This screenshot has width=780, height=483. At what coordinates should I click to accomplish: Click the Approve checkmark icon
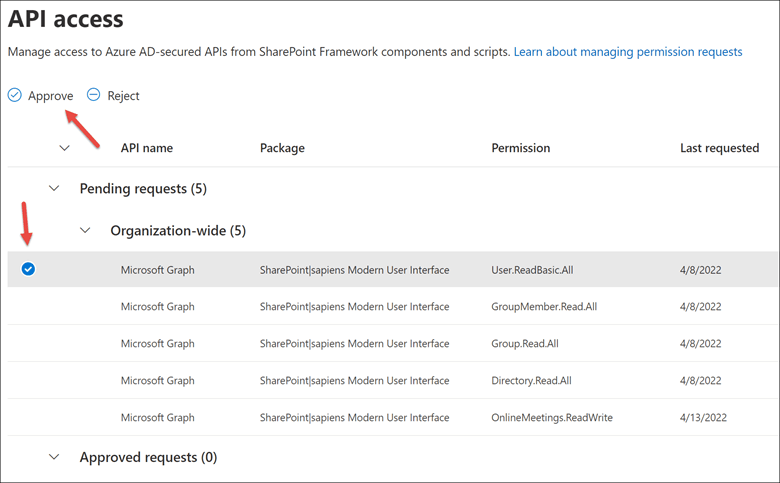pos(15,95)
